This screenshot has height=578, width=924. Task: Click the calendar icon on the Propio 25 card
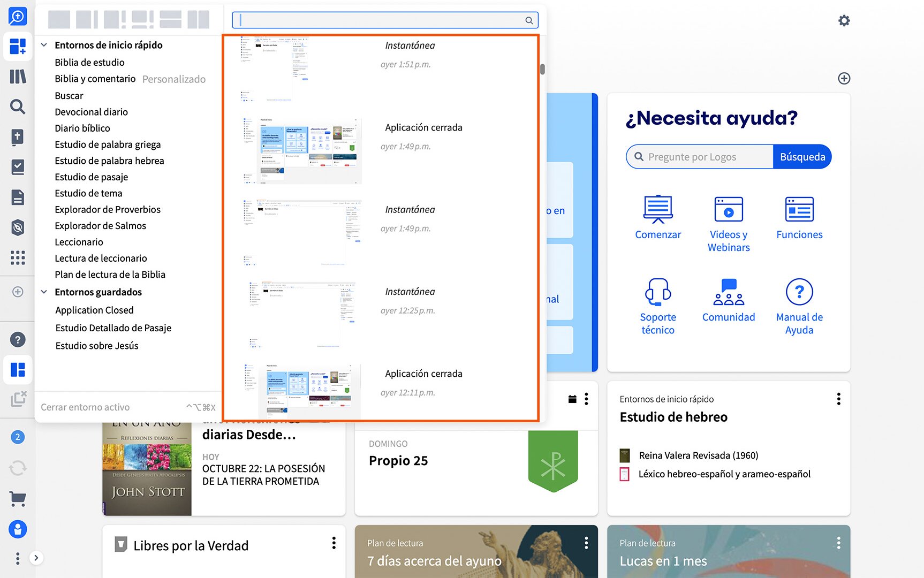pos(572,399)
